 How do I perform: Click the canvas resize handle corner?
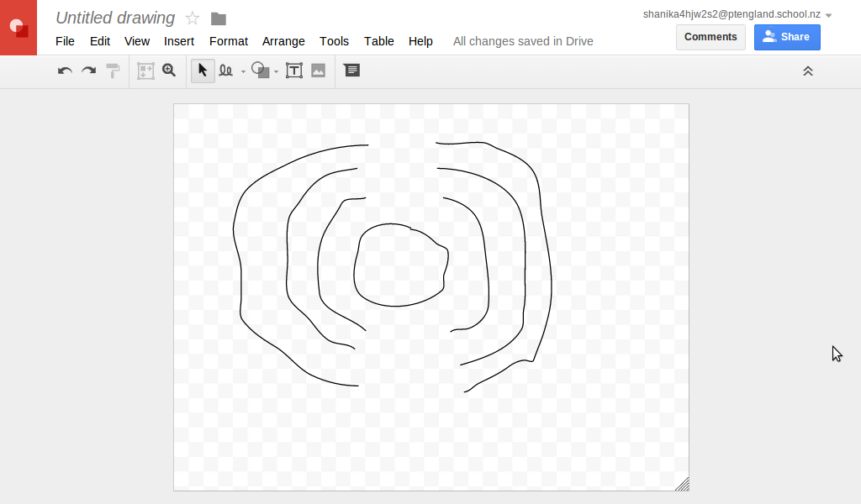pyautogui.click(x=682, y=484)
